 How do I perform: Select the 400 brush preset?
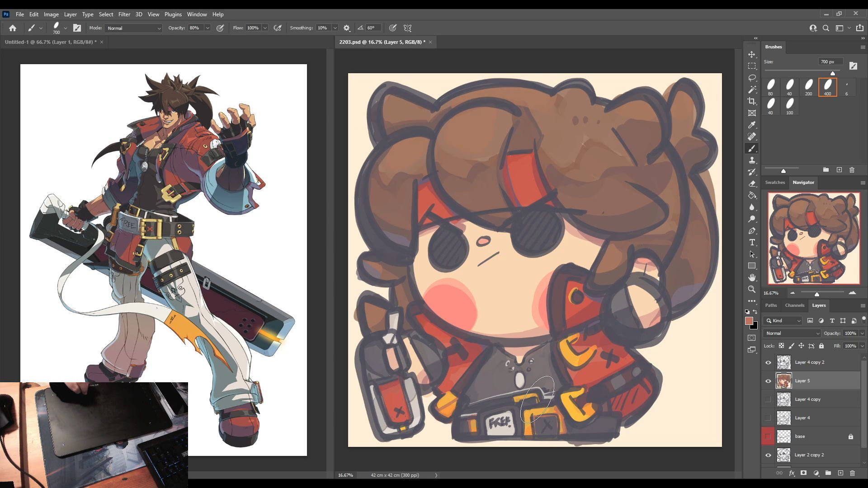pos(827,87)
